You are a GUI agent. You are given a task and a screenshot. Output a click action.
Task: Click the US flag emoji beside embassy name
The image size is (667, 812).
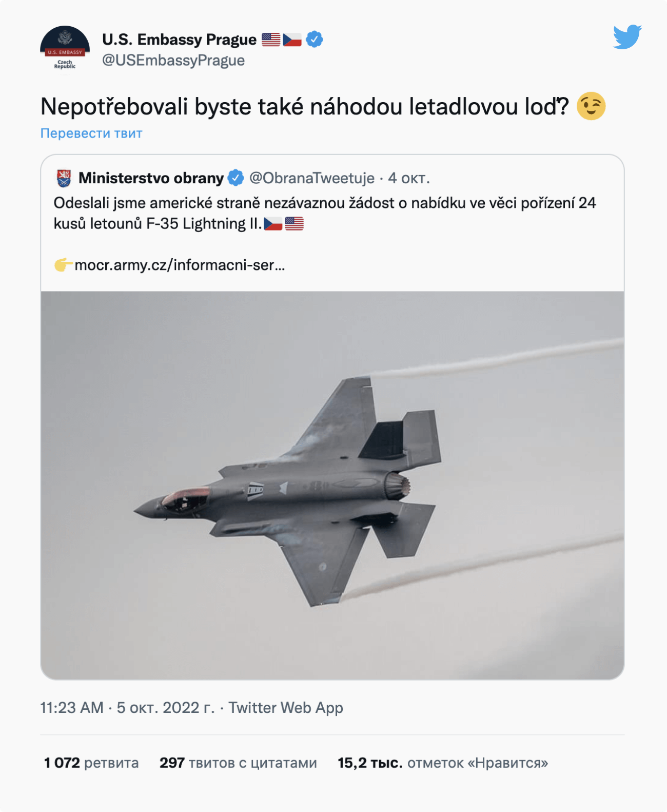271,40
